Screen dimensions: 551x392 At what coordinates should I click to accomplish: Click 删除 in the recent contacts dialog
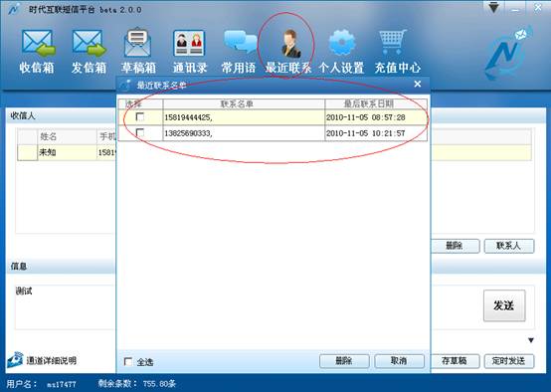click(x=344, y=361)
